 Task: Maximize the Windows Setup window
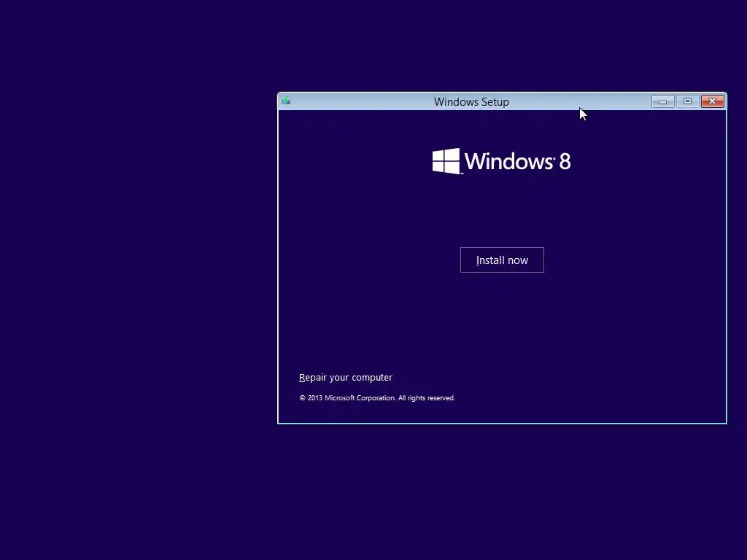point(687,101)
